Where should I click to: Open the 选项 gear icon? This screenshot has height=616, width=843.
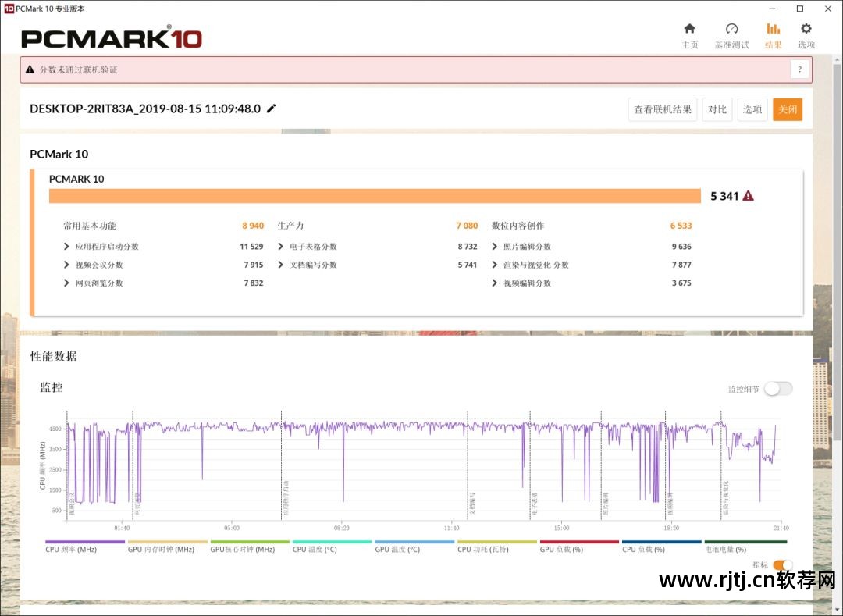pos(806,28)
